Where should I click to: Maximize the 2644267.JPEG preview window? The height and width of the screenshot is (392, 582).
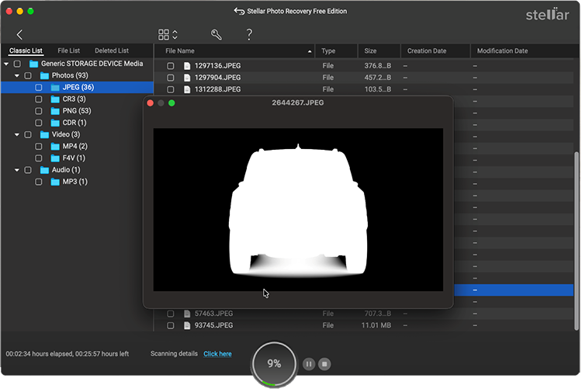(x=171, y=103)
